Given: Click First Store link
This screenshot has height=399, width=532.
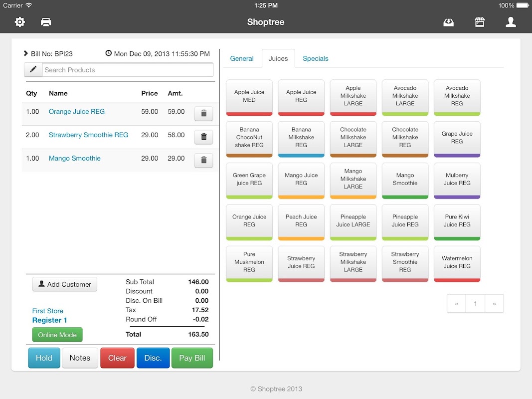Looking at the screenshot, I should point(48,311).
